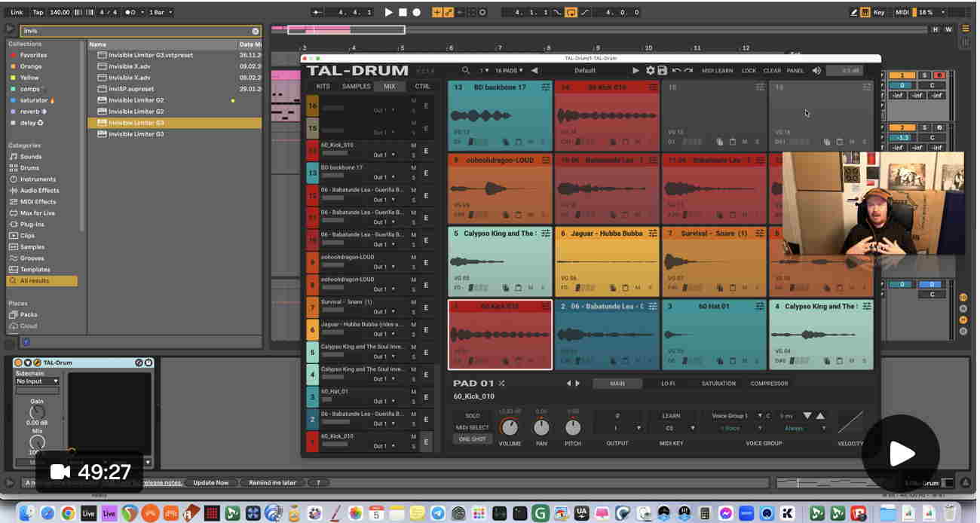The image size is (980, 523).
Task: Switch to the MIX tab
Action: (389, 87)
